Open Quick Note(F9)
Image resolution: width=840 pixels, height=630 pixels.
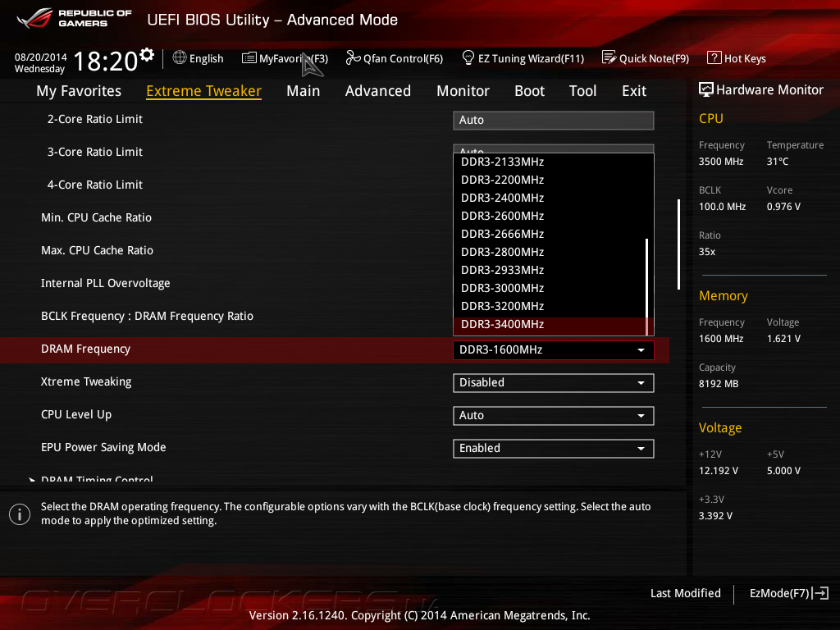point(646,58)
